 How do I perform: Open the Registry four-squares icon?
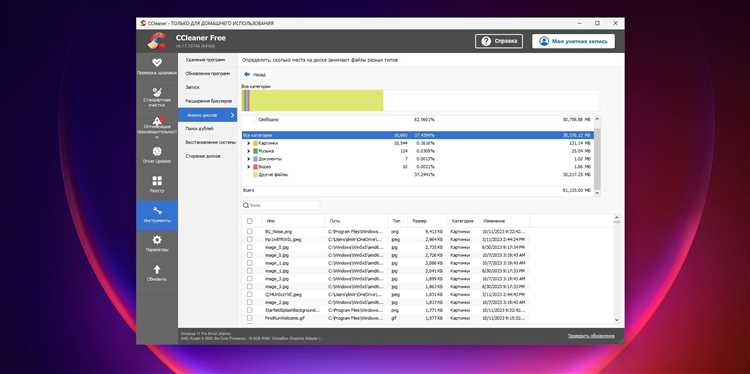(x=157, y=181)
